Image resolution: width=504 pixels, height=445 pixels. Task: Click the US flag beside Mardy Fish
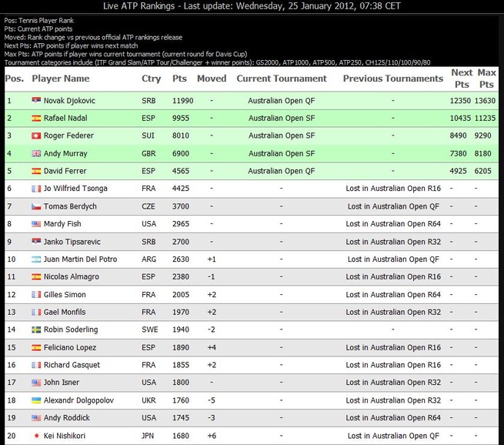point(36,224)
